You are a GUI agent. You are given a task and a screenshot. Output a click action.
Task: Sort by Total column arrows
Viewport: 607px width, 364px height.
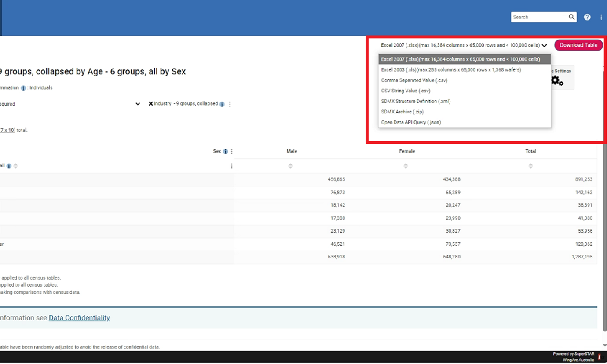point(530,166)
